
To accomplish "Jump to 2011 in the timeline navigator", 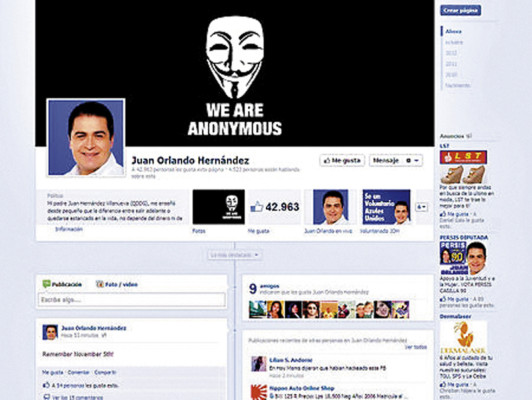I will (x=451, y=64).
